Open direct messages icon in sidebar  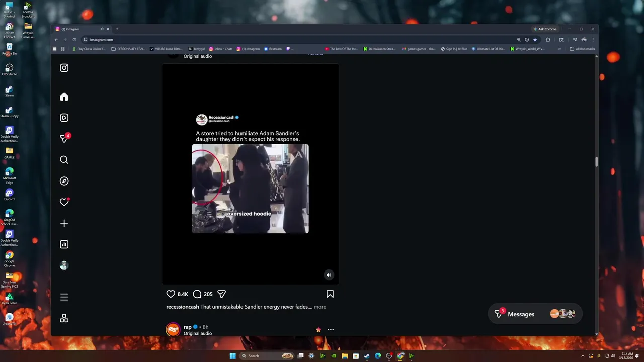coord(64,138)
